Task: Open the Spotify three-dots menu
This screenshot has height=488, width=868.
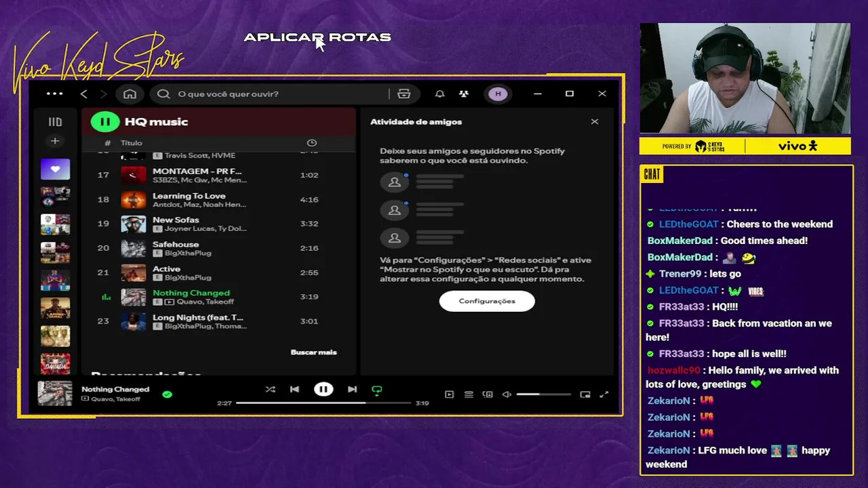Action: [x=55, y=94]
